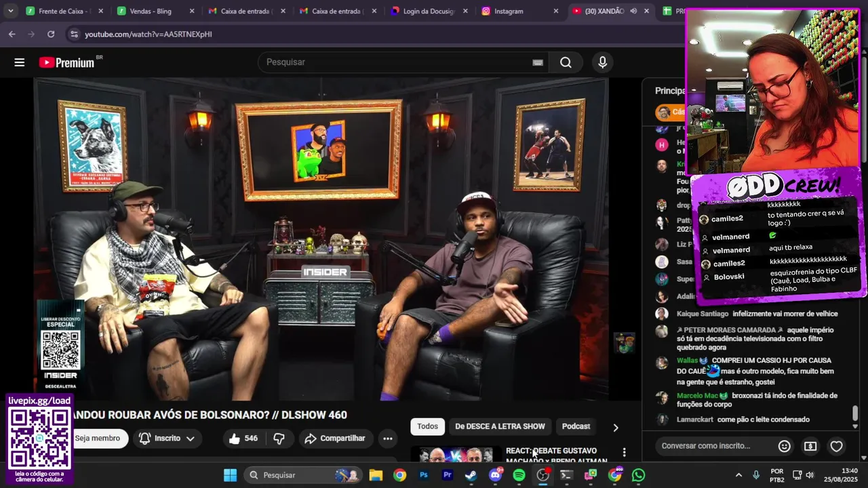Image resolution: width=868 pixels, height=488 pixels.
Task: Dislike the DLSHOW 460 video
Action: tap(279, 439)
